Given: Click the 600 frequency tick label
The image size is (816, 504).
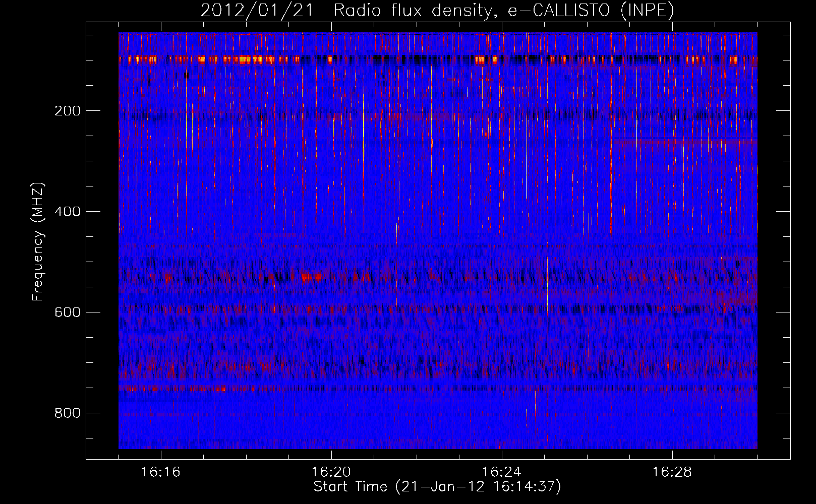Looking at the screenshot, I should click(68, 312).
